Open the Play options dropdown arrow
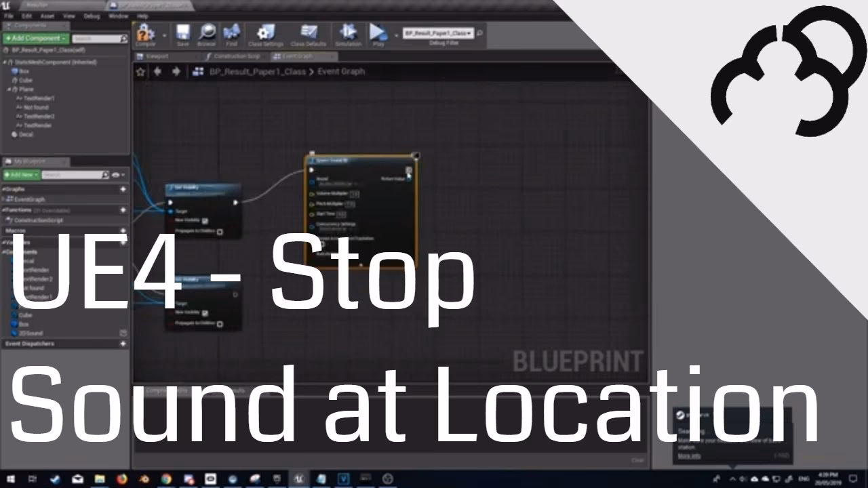 point(396,34)
